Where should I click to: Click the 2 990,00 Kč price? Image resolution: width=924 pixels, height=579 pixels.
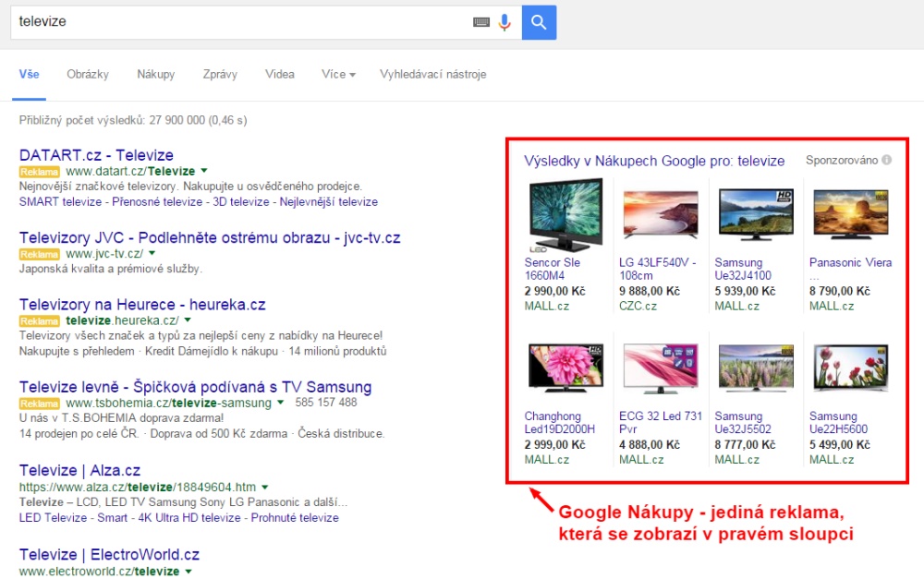[554, 291]
